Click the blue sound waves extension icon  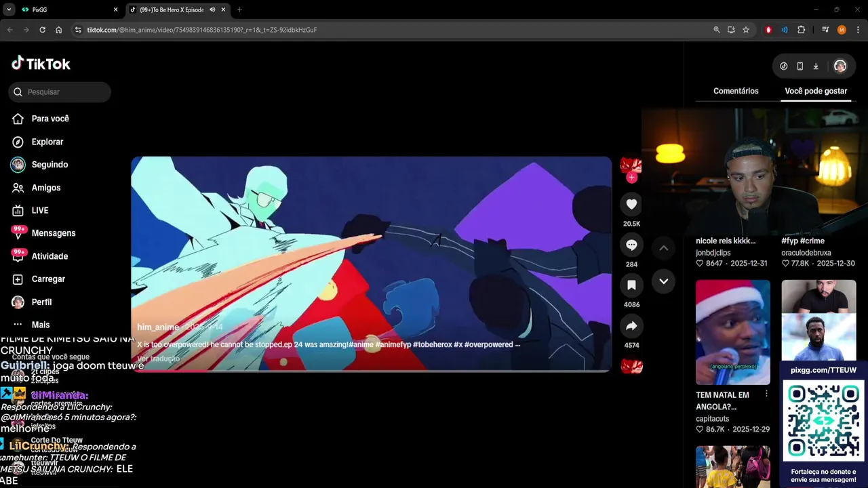[785, 30]
